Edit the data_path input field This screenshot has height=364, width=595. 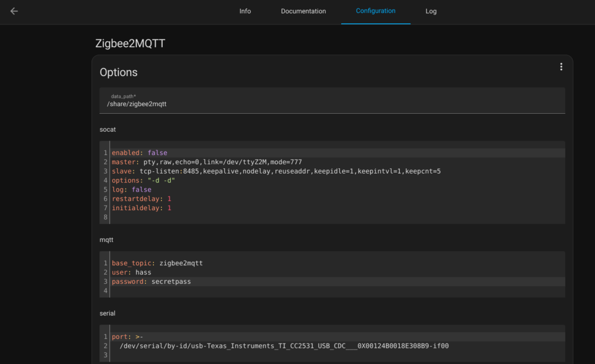pos(332,100)
